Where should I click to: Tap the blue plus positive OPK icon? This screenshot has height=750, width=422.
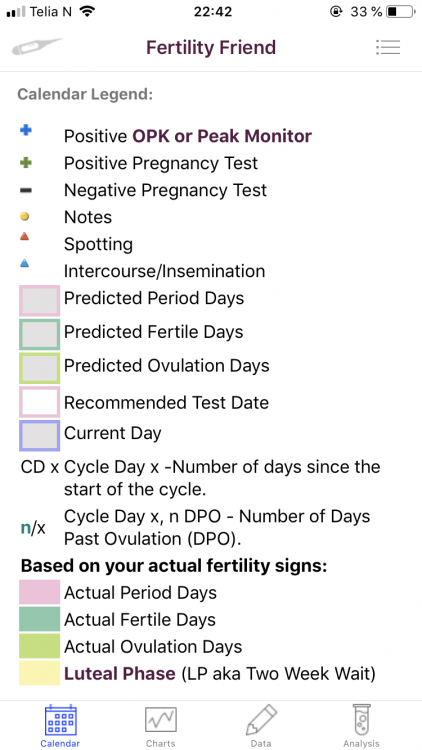(26, 130)
